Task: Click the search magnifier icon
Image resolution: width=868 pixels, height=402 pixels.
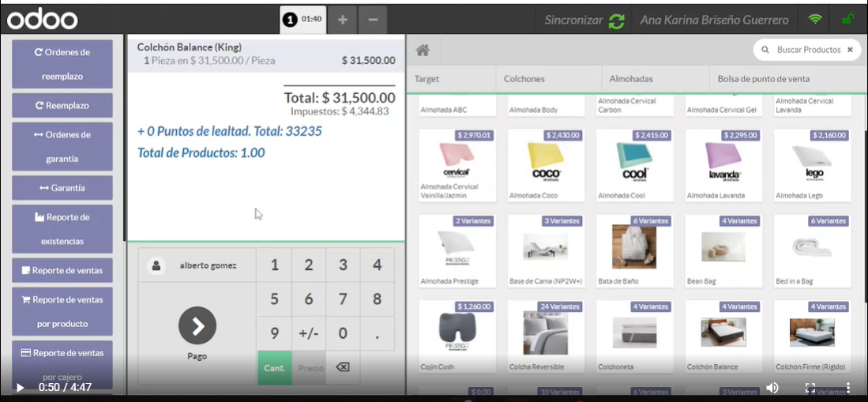Action: [x=765, y=50]
